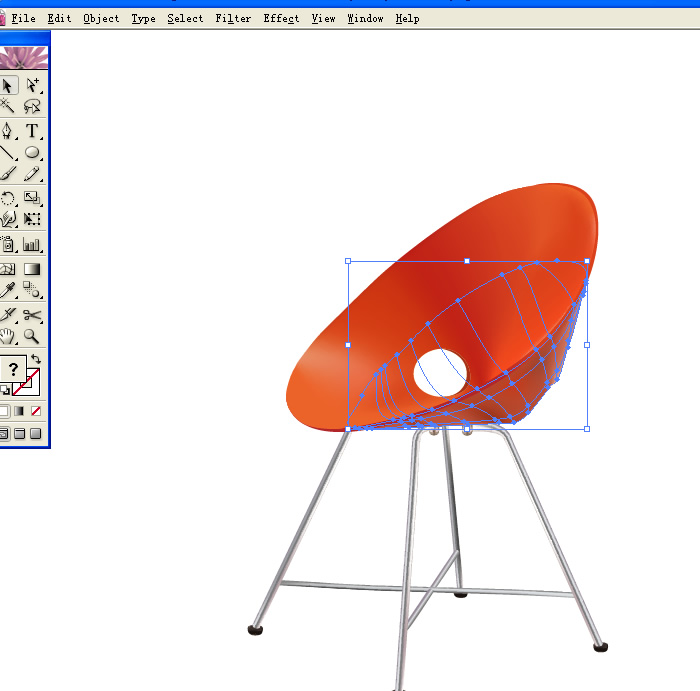This screenshot has width=700, height=691.
Task: Open the Type menu
Action: click(x=143, y=18)
